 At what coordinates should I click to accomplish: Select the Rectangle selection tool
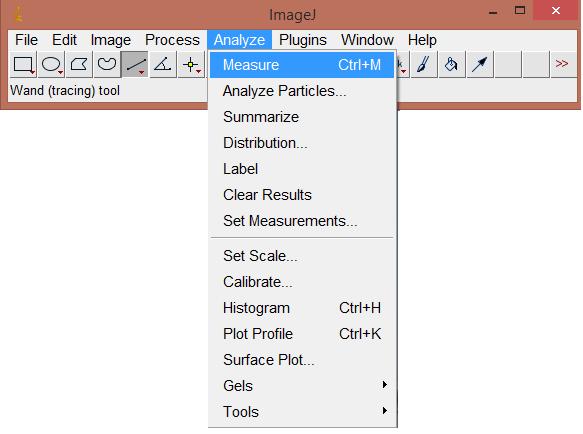23,65
